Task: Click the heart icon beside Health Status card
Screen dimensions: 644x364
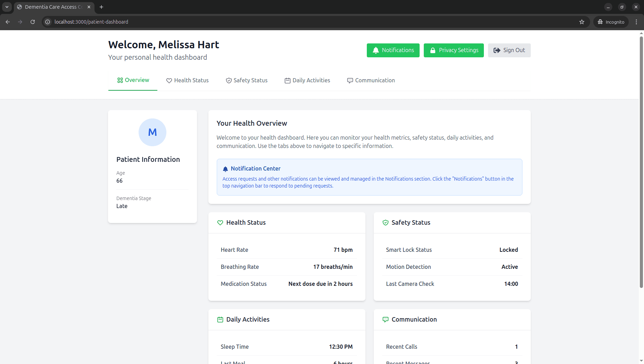Action: point(220,223)
